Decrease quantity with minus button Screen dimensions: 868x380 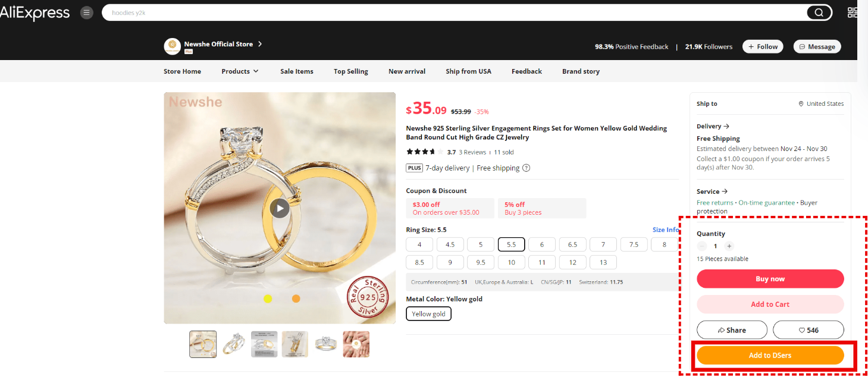[x=702, y=246]
